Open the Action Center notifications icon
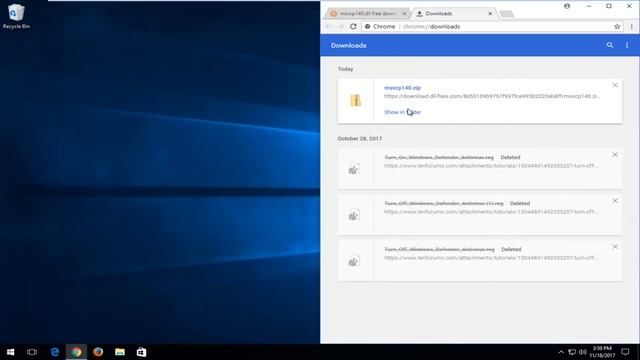The height and width of the screenshot is (360, 640). pos(625,352)
